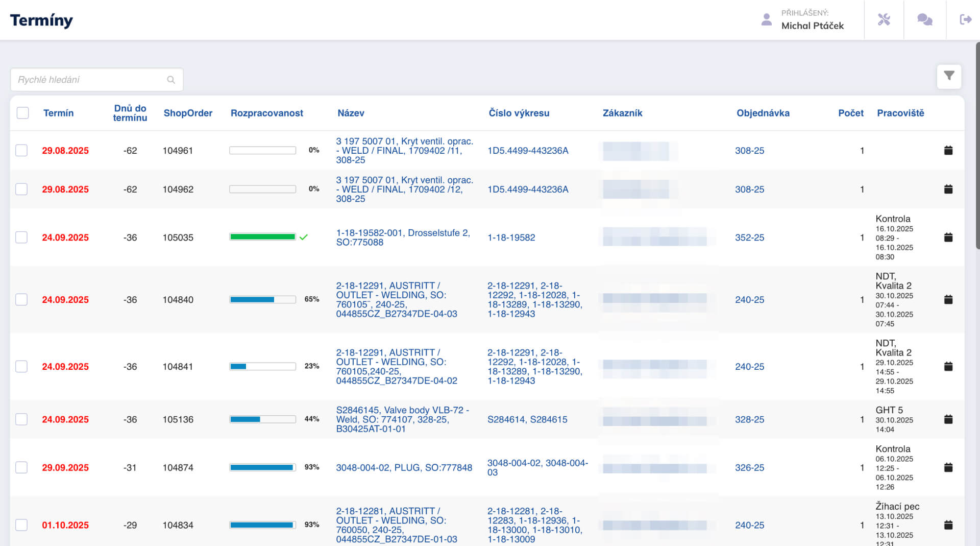Open drawing link S284614, S284615
Image resolution: width=980 pixels, height=546 pixels.
(527, 419)
